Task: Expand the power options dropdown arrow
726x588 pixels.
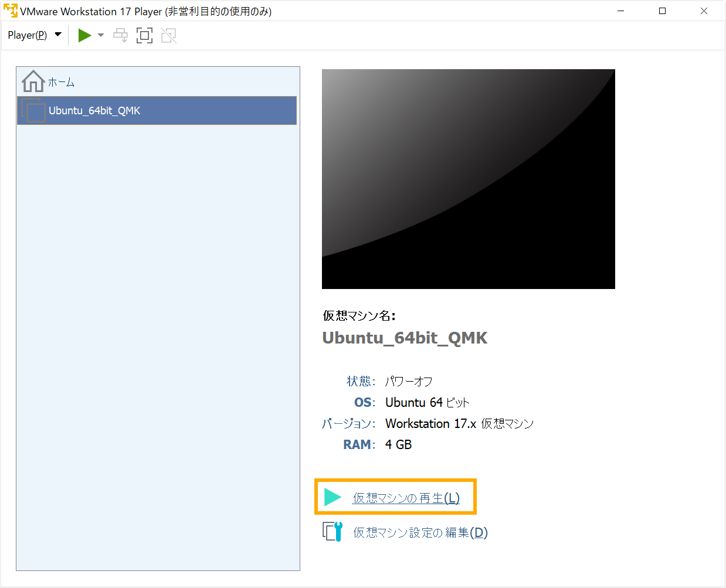Action: [x=101, y=35]
